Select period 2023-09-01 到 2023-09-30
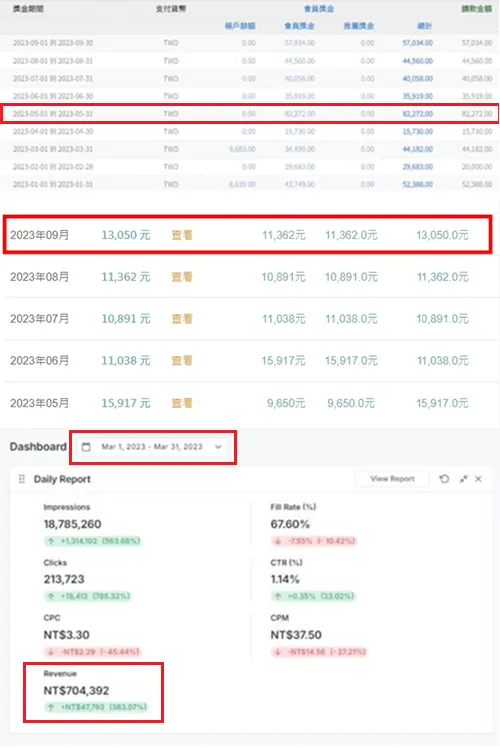Screen dimensions: 500x748 click(x=53, y=43)
